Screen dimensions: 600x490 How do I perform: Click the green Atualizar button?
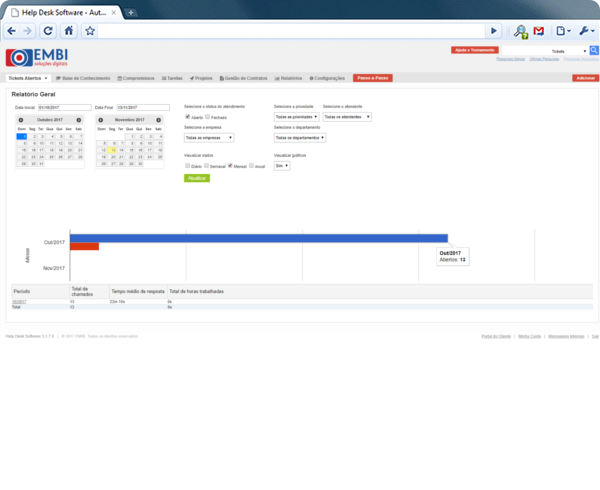197,178
